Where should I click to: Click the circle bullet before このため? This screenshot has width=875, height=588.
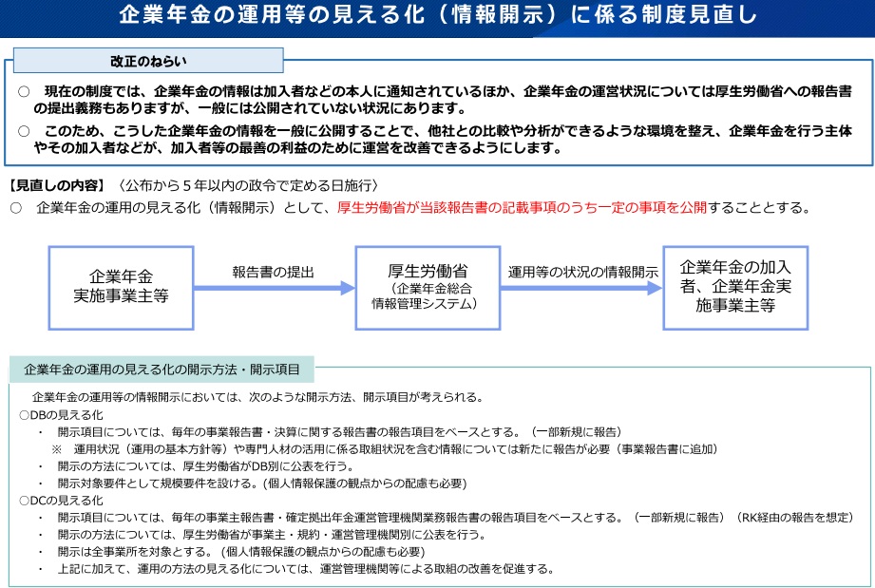(25, 131)
